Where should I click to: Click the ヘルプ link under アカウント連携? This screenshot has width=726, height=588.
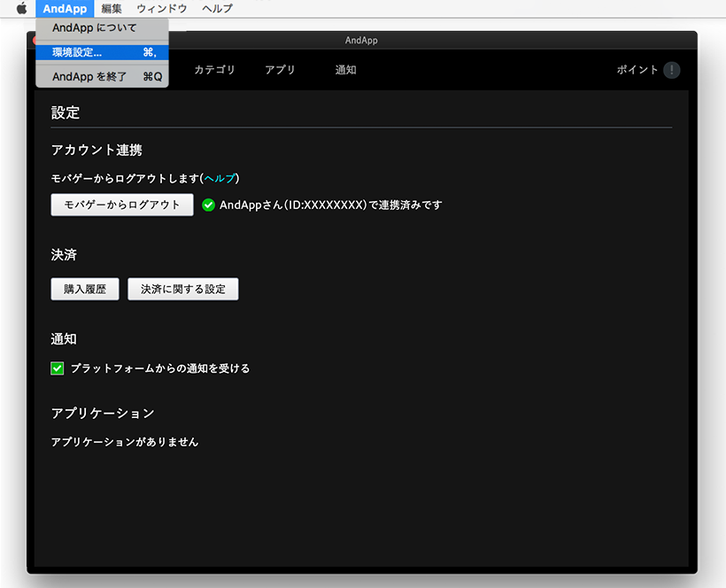click(x=220, y=178)
